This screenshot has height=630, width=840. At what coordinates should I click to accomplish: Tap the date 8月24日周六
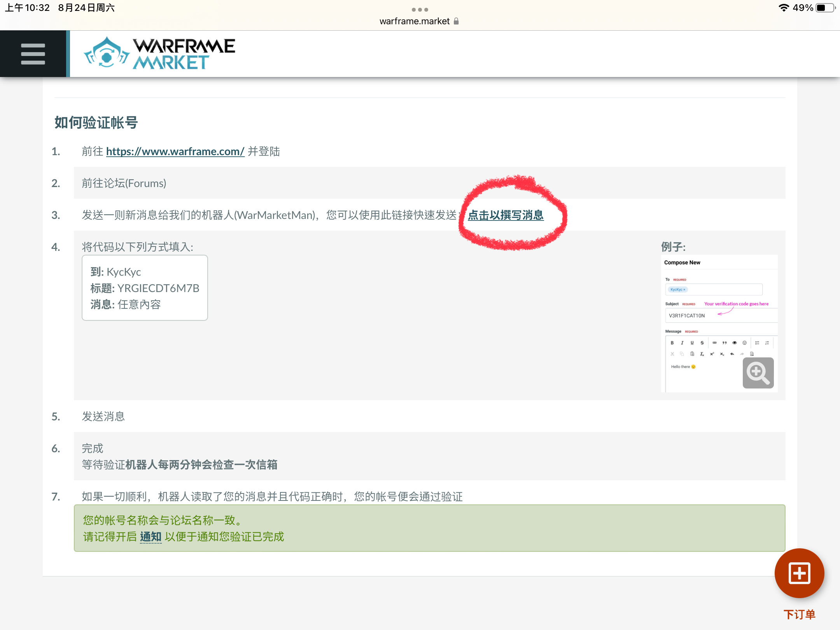click(x=86, y=8)
